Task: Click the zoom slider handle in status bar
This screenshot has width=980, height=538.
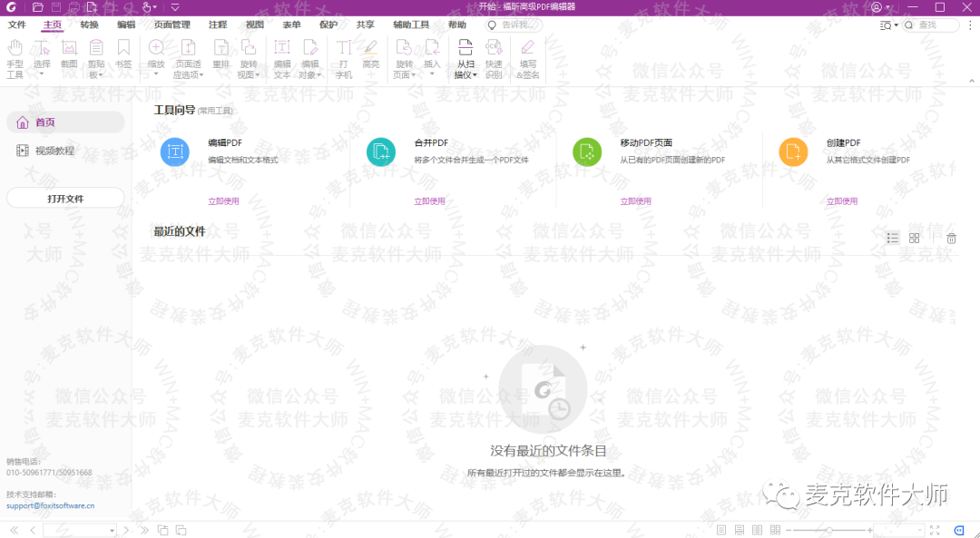Action: click(x=828, y=530)
